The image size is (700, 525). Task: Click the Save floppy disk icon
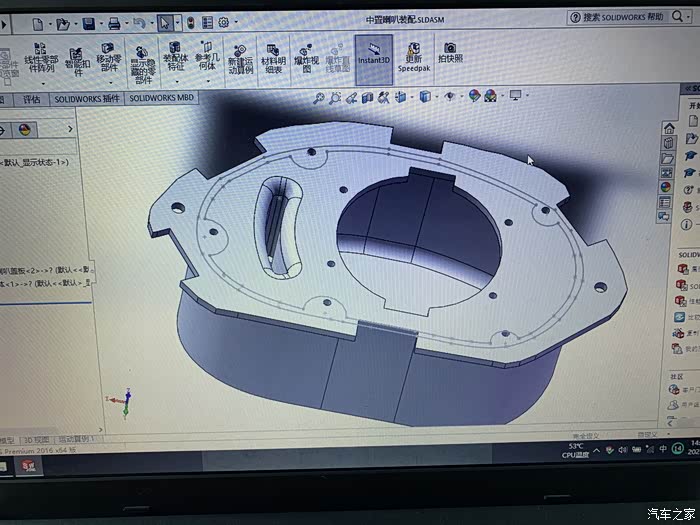[89, 23]
